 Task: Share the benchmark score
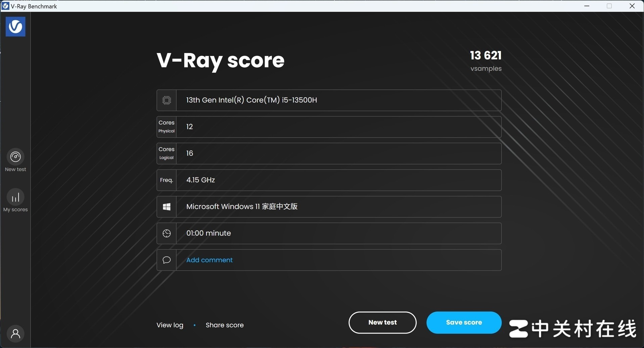point(225,325)
